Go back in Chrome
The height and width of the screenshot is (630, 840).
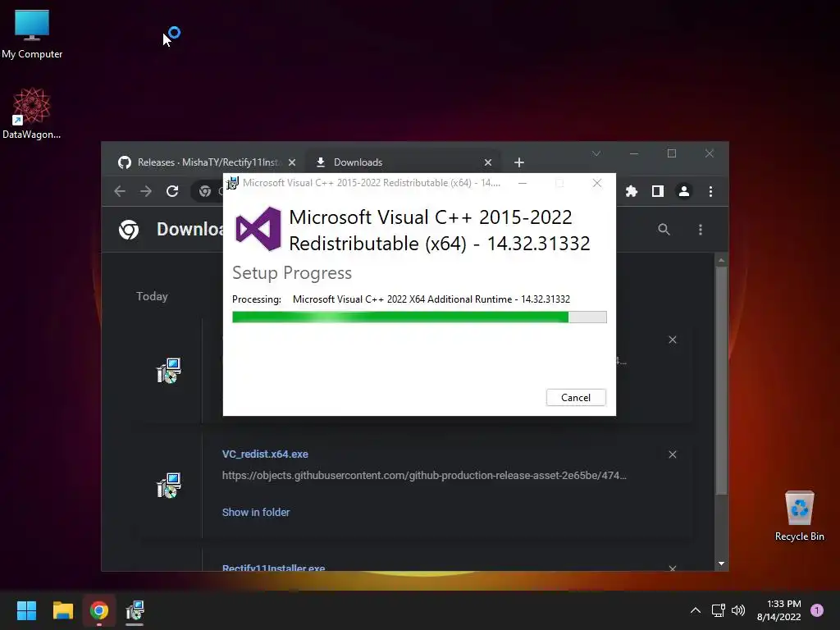120,191
